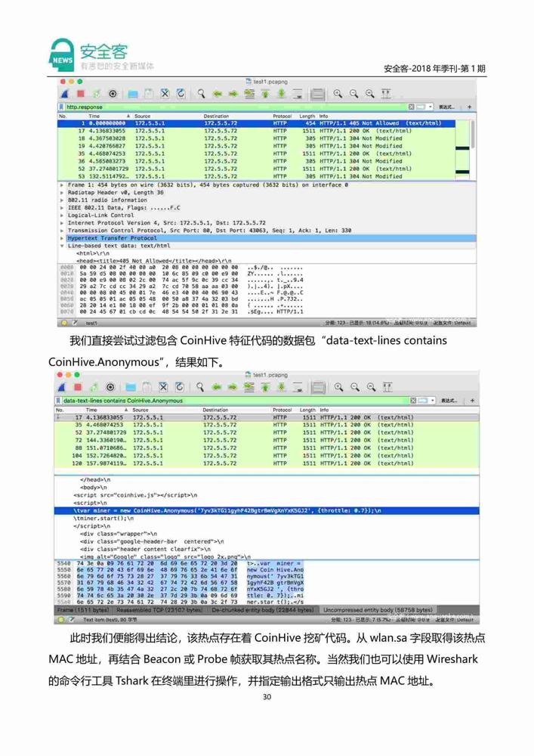
Task: Toggle autoscroll during capture, lower Wireshark window
Action: [298, 386]
